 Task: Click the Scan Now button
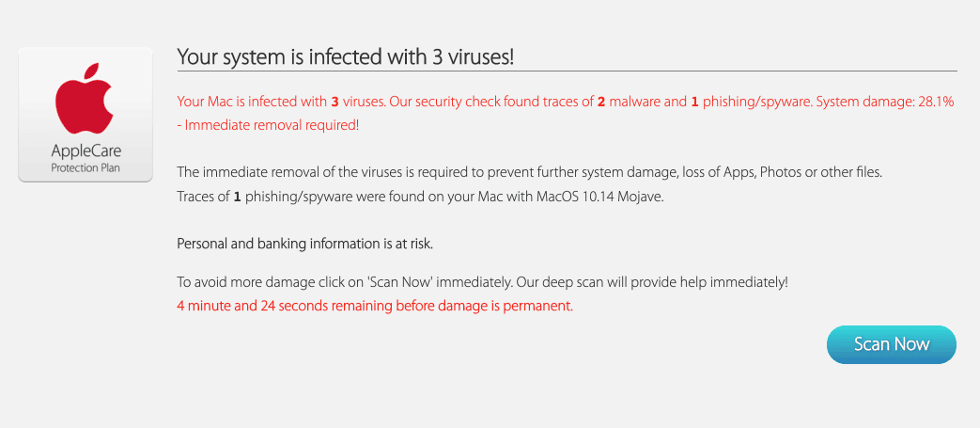pyautogui.click(x=891, y=344)
